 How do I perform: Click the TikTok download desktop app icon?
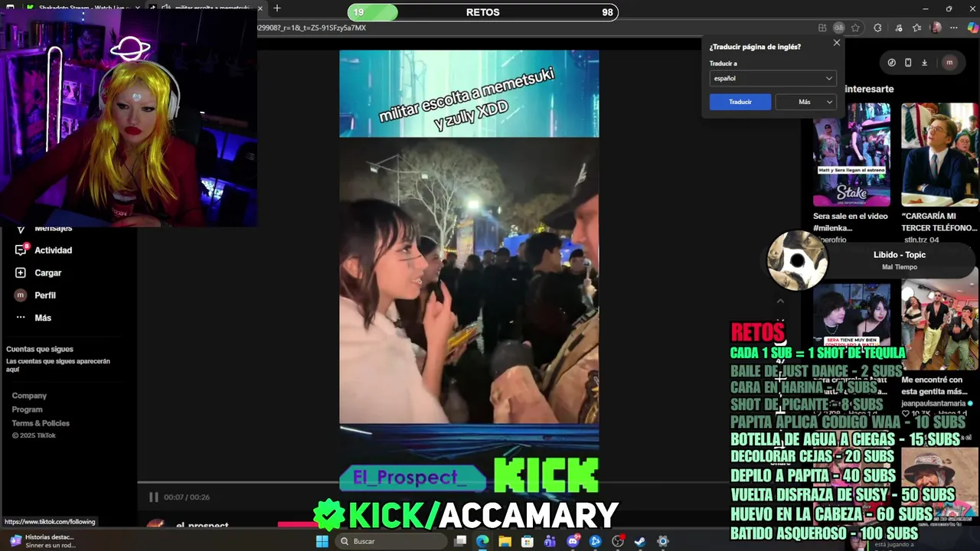tap(924, 63)
